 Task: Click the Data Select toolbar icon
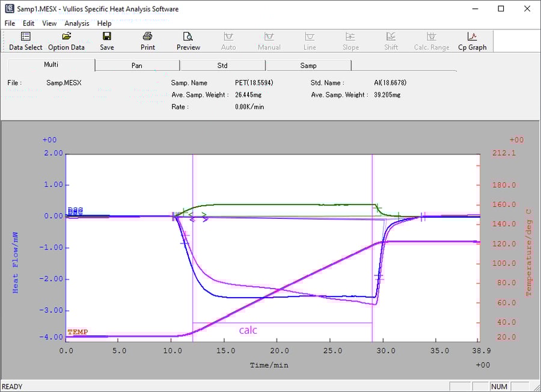click(26, 41)
